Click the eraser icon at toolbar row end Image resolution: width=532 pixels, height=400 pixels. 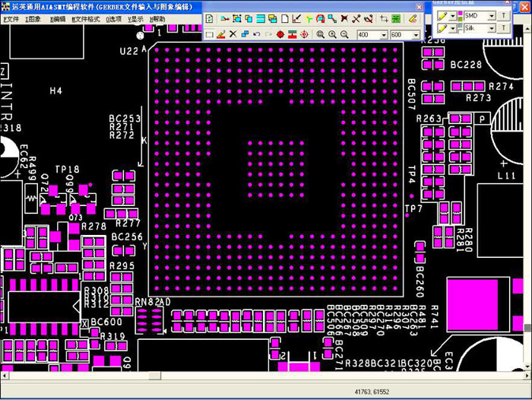413,17
